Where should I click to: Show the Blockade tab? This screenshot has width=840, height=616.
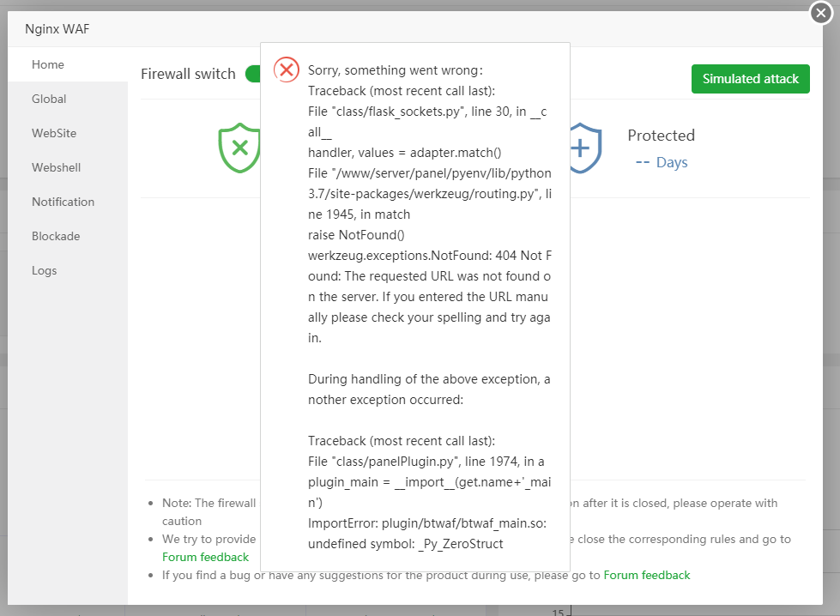tap(56, 236)
